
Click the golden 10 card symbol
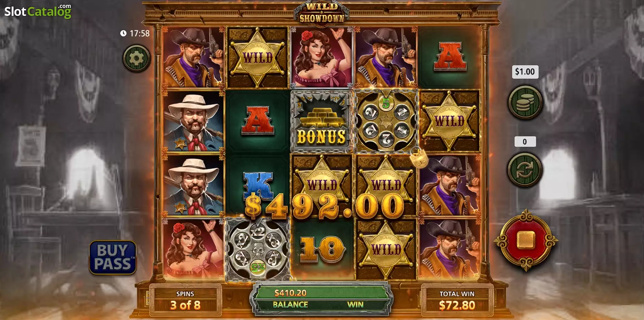click(x=322, y=249)
